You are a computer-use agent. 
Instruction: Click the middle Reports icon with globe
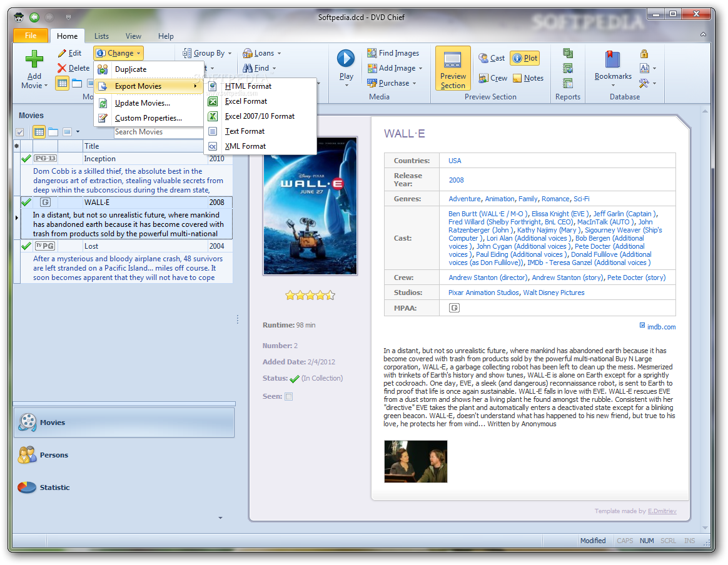tap(567, 68)
